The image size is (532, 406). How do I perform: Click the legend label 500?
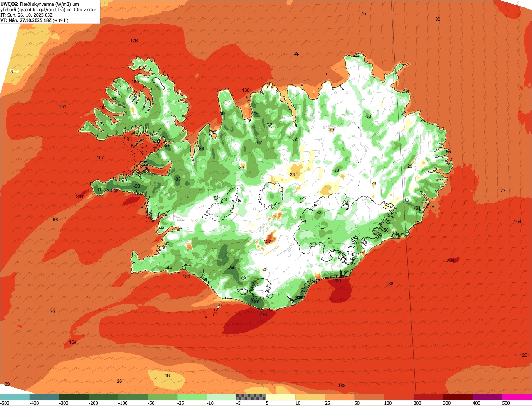tap(505, 403)
